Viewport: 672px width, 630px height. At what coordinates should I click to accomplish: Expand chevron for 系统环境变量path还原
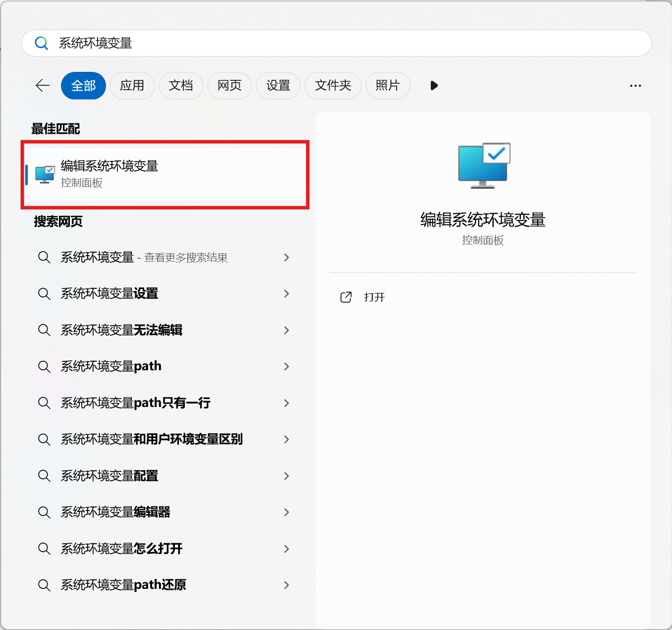[x=286, y=585]
